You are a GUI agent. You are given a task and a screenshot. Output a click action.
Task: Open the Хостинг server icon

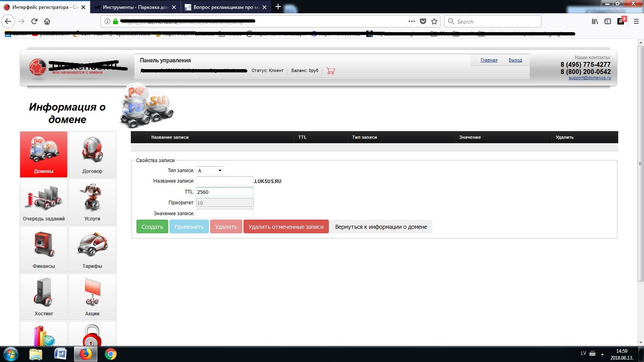pos(43,297)
